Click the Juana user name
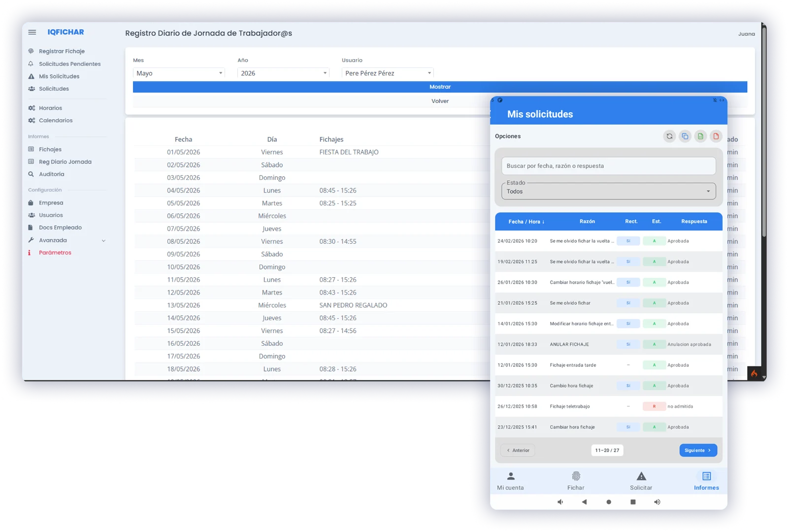789x532 pixels. tap(746, 34)
